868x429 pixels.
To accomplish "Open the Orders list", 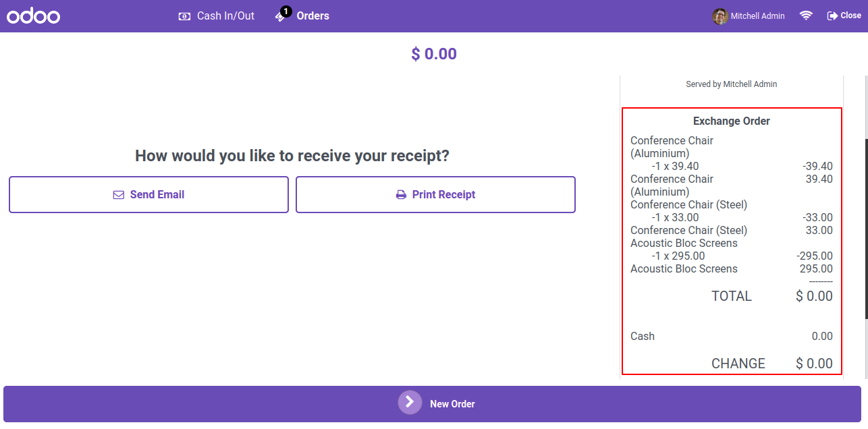I will pyautogui.click(x=302, y=16).
